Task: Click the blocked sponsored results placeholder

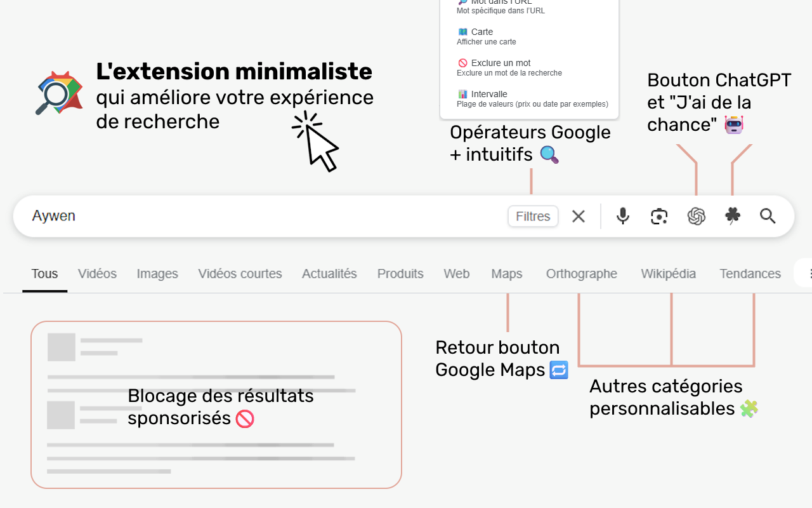Action: [216, 404]
